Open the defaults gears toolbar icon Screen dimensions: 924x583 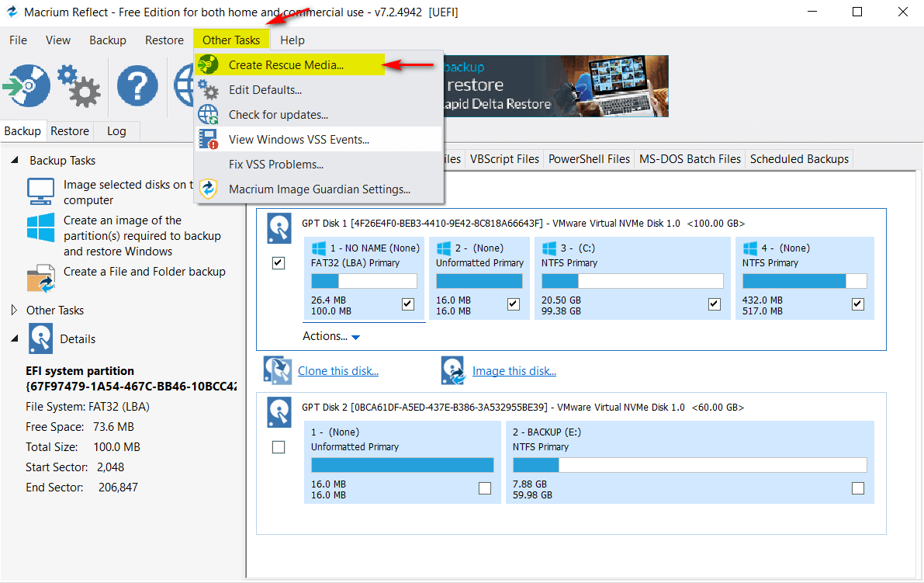click(79, 86)
